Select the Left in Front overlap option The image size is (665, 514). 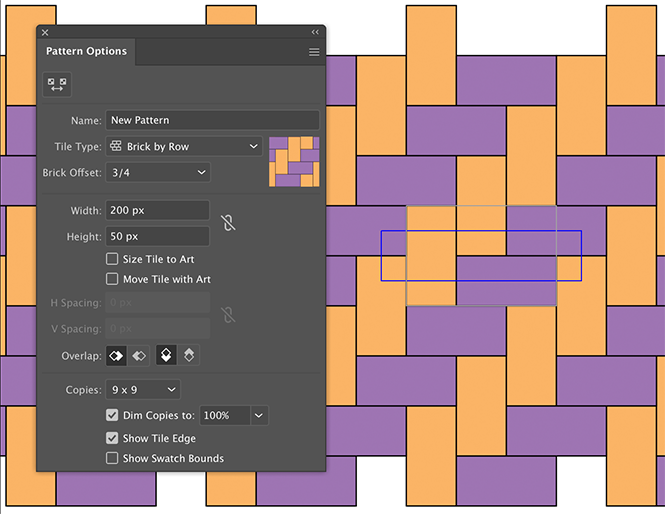point(116,355)
